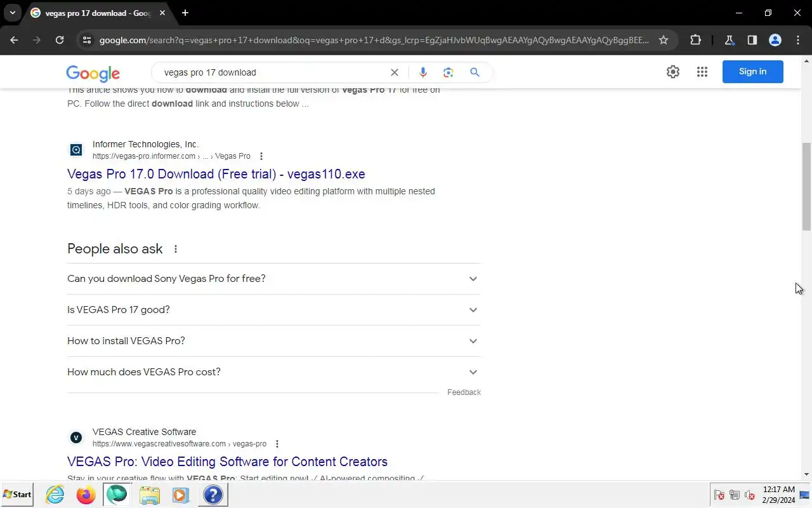Search by image with Google Lens
Image resolution: width=812 pixels, height=508 pixels.
click(449, 72)
